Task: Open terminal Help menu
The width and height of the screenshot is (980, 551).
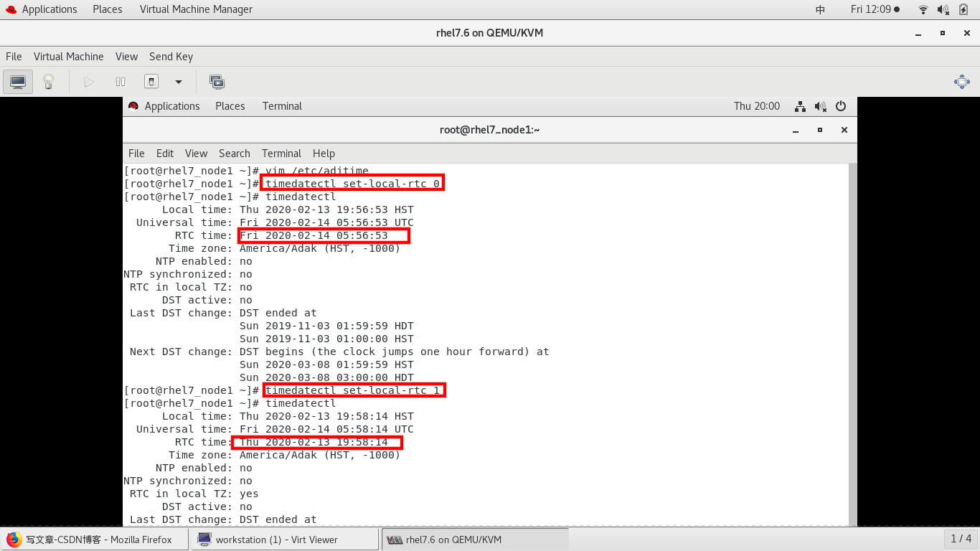Action: (x=324, y=154)
